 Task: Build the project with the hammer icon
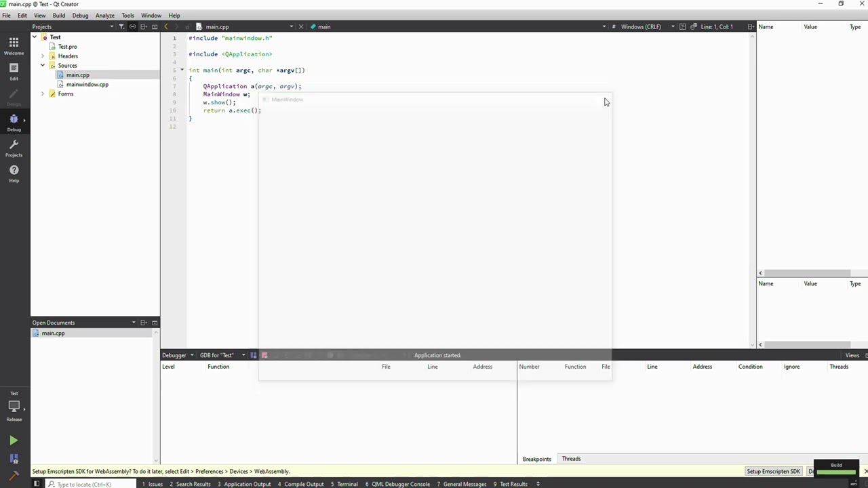click(14, 476)
